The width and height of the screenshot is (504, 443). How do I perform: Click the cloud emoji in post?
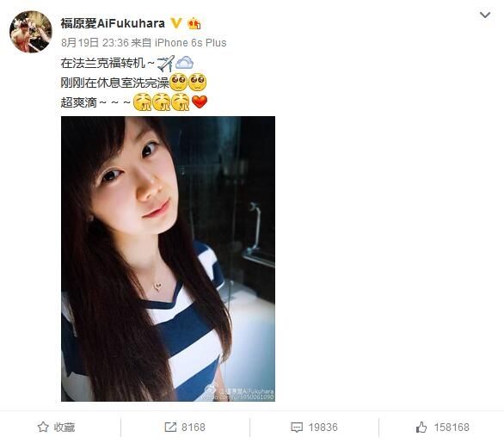tap(185, 63)
